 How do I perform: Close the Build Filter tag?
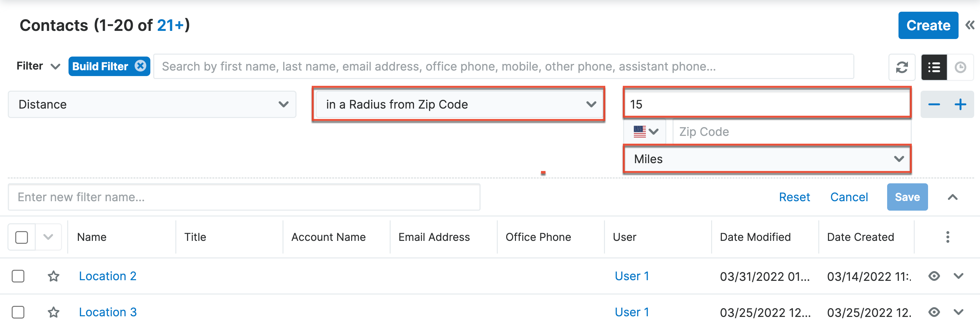(x=140, y=66)
